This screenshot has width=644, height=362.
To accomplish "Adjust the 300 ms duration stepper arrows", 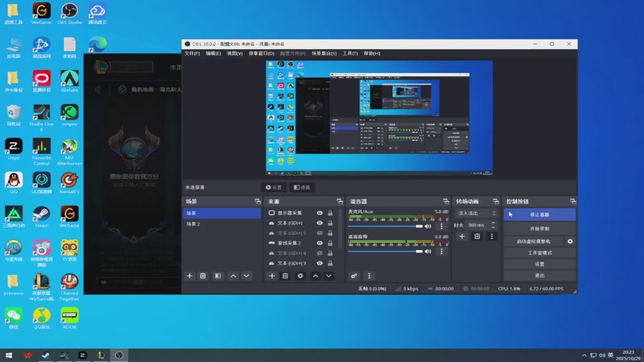I will coord(493,225).
